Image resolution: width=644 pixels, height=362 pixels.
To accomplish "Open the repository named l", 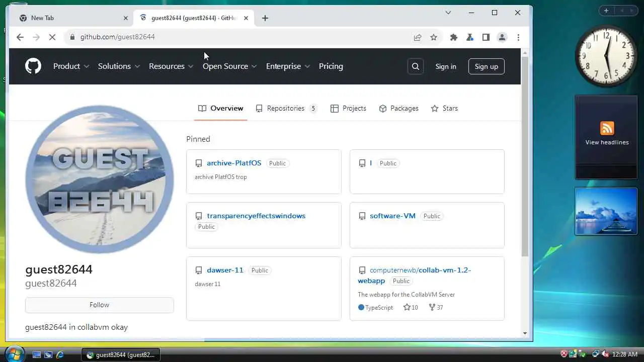I will click(371, 163).
